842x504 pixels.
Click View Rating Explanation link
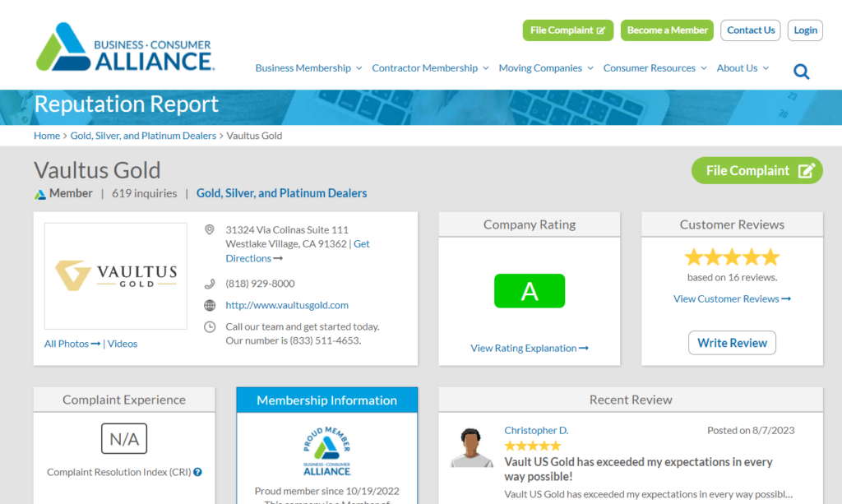[x=529, y=348]
